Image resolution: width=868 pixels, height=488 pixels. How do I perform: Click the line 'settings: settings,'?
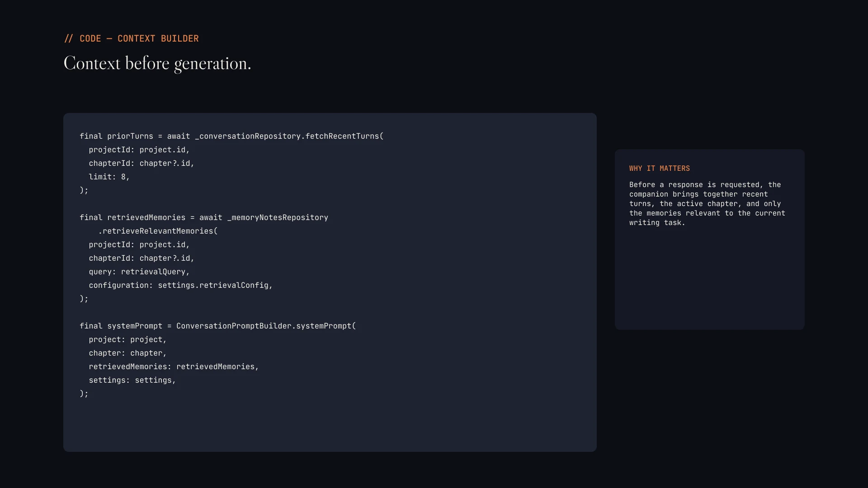coord(132,380)
